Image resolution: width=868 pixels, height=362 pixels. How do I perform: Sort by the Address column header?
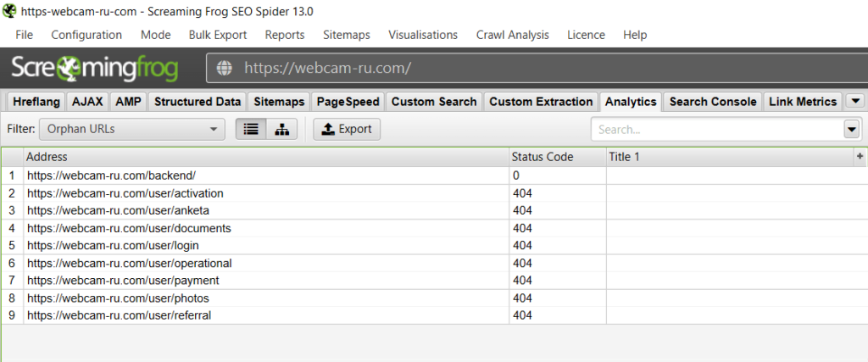[x=266, y=157]
